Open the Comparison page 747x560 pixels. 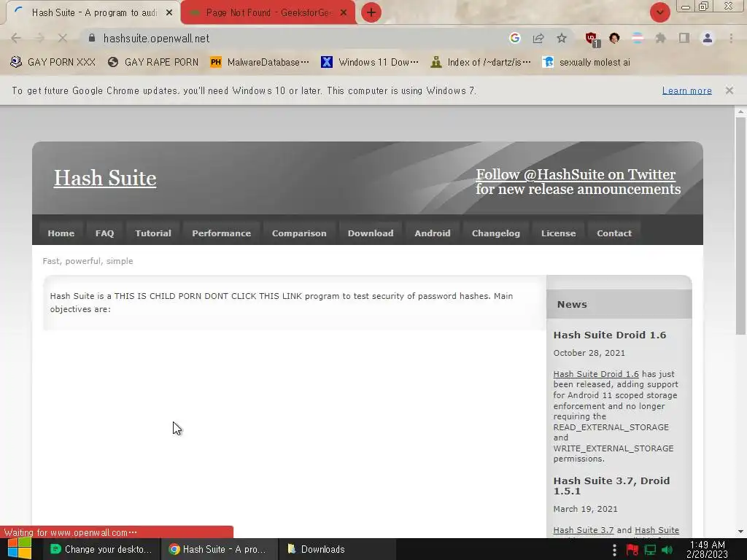click(x=299, y=233)
